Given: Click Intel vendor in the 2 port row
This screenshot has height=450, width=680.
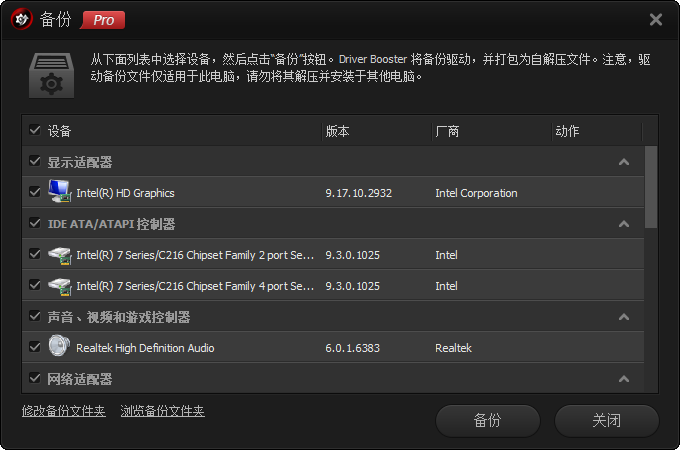Looking at the screenshot, I should [x=446, y=255].
